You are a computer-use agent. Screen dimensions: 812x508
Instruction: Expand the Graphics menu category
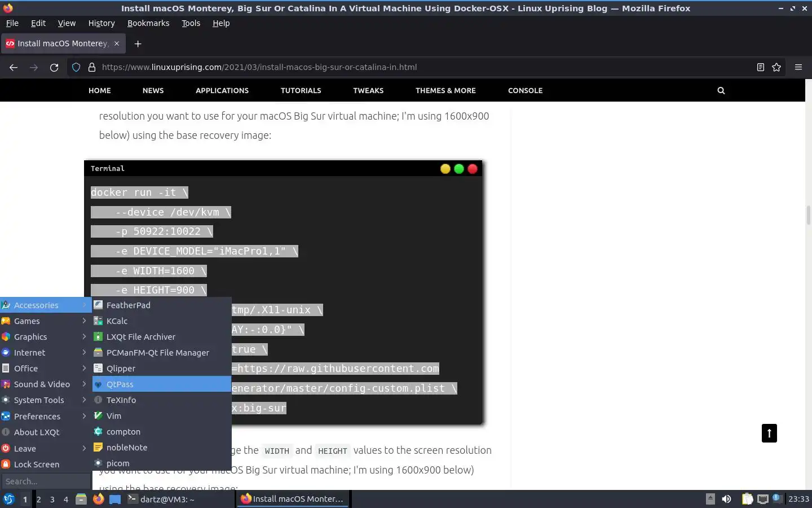tap(45, 336)
